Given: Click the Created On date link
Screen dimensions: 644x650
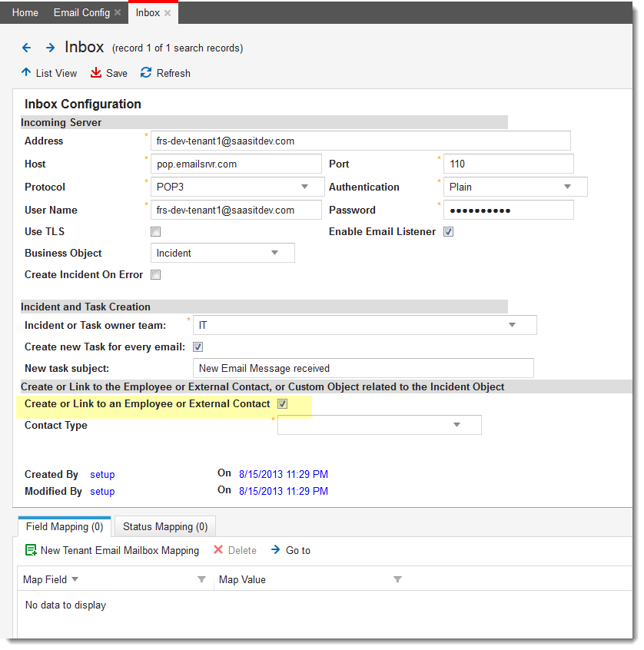Looking at the screenshot, I should tap(284, 474).
